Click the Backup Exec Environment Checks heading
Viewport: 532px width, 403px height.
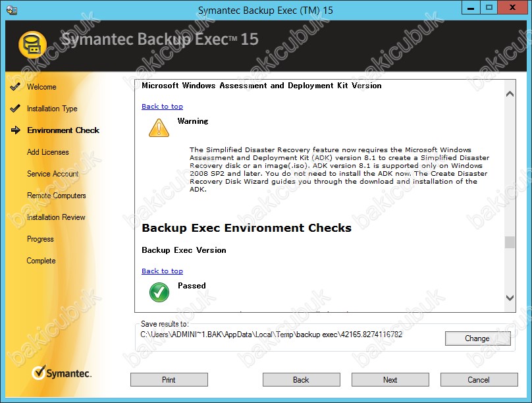click(x=247, y=228)
